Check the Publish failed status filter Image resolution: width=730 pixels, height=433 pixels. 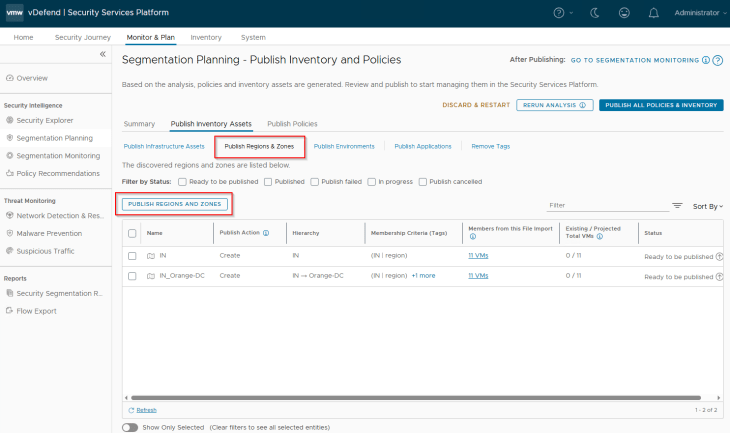pos(314,182)
